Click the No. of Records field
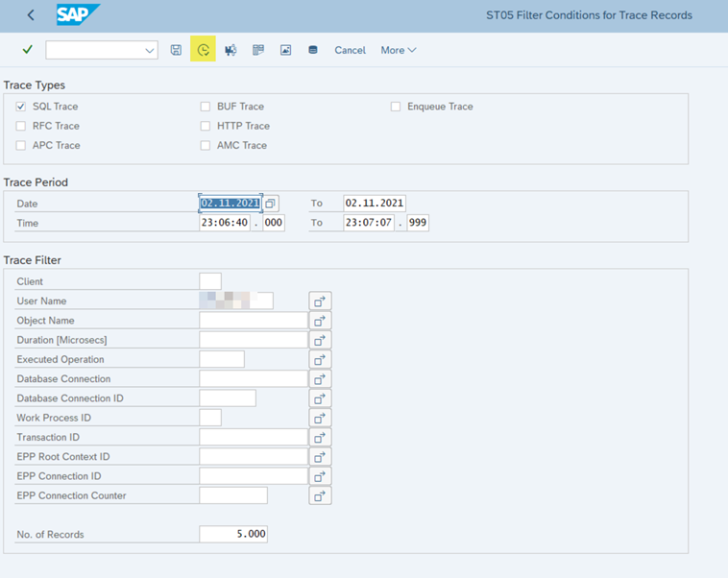Image resolution: width=728 pixels, height=578 pixels. pyautogui.click(x=233, y=535)
